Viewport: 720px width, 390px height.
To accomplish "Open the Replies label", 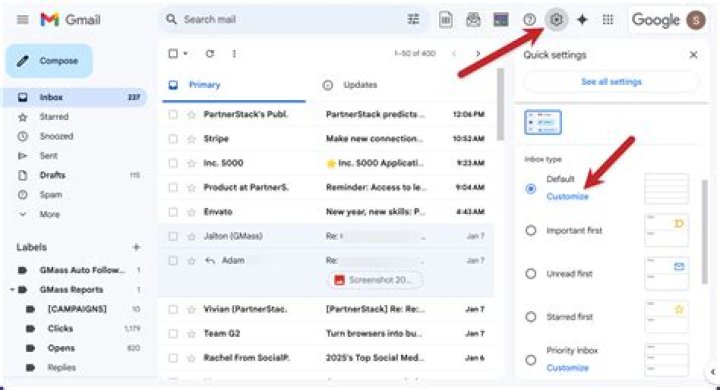I will pos(62,367).
